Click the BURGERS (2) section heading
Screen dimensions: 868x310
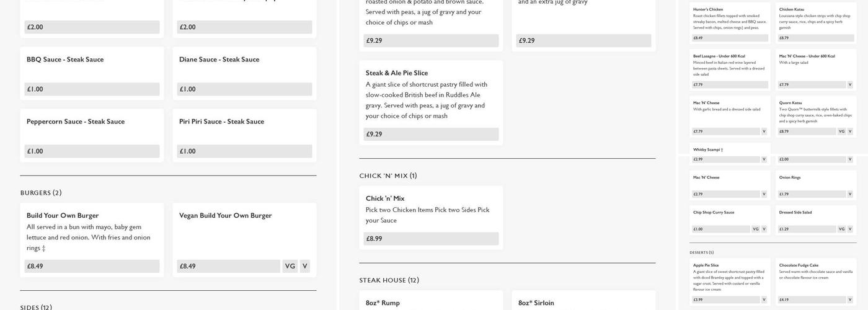(41, 193)
